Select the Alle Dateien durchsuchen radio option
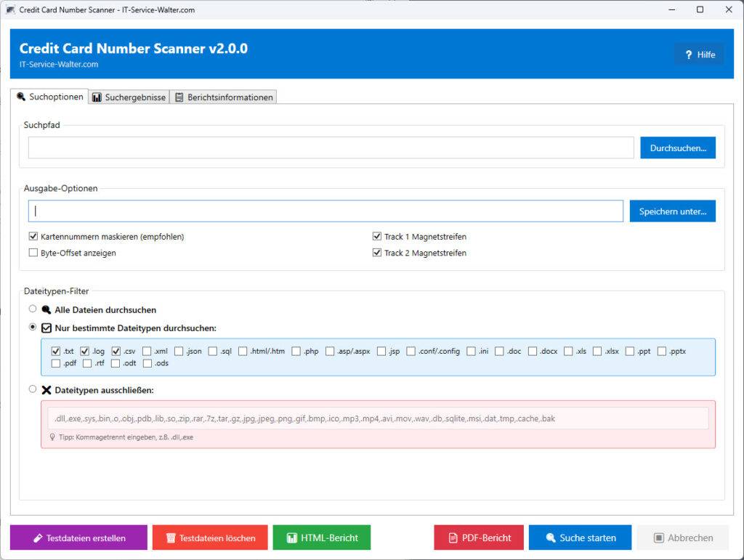The image size is (744, 560). point(33,309)
